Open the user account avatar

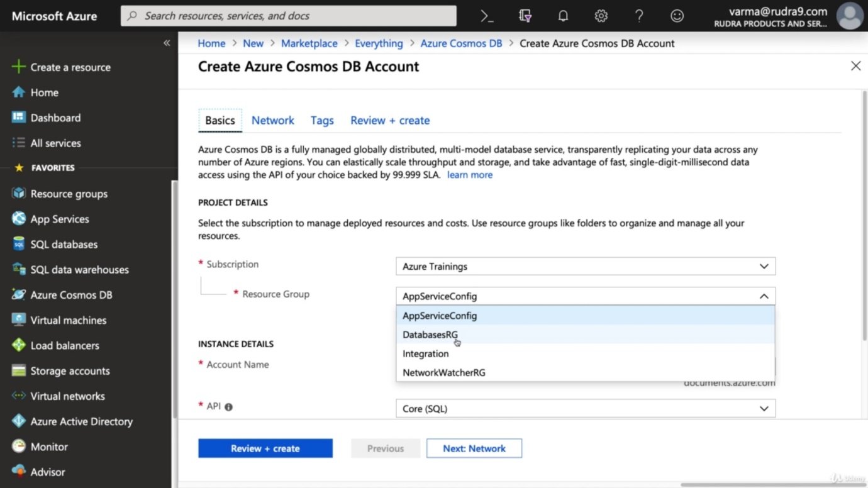tap(850, 16)
